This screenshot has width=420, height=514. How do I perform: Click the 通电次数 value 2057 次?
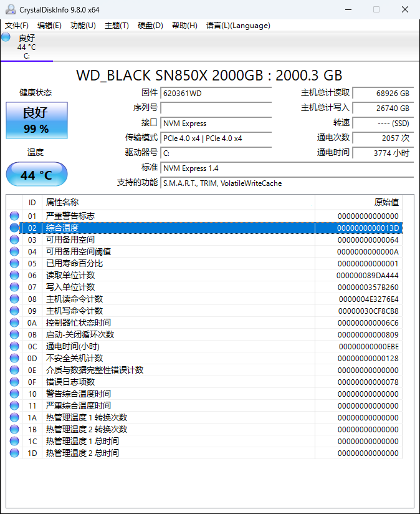pos(383,138)
